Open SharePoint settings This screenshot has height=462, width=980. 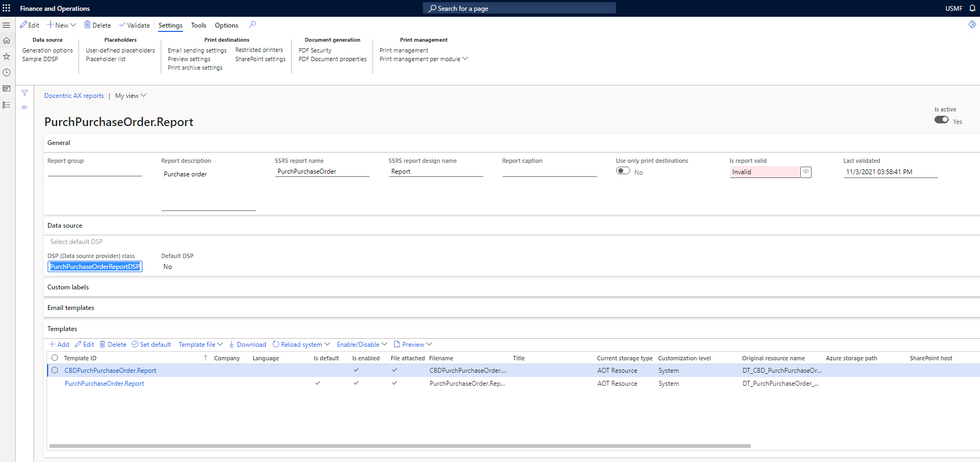260,59
